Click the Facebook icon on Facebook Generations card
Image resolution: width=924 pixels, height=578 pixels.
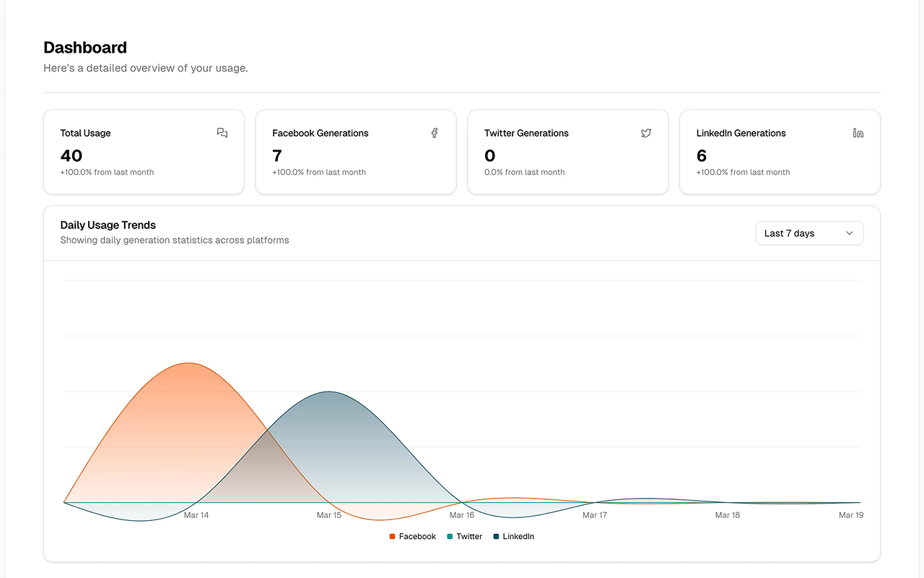point(435,133)
